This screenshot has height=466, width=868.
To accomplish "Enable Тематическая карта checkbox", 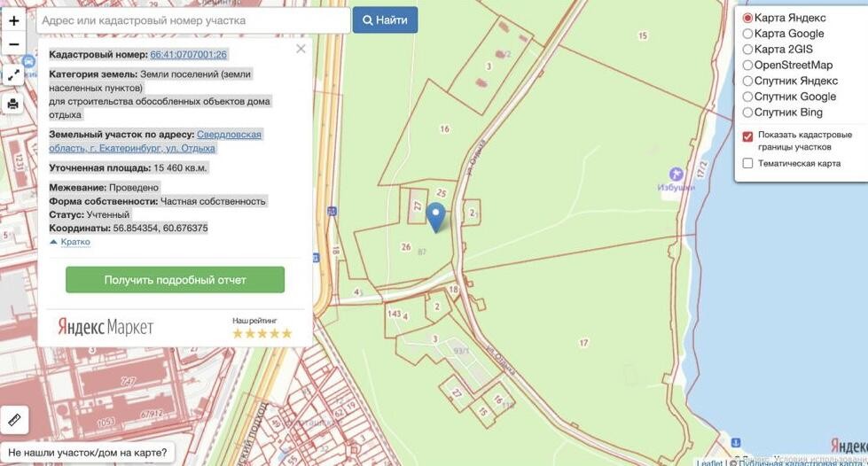I will pyautogui.click(x=747, y=163).
